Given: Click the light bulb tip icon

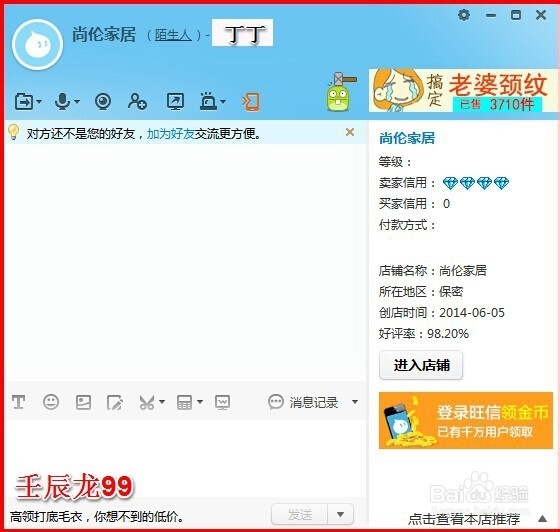Looking at the screenshot, I should [13, 132].
